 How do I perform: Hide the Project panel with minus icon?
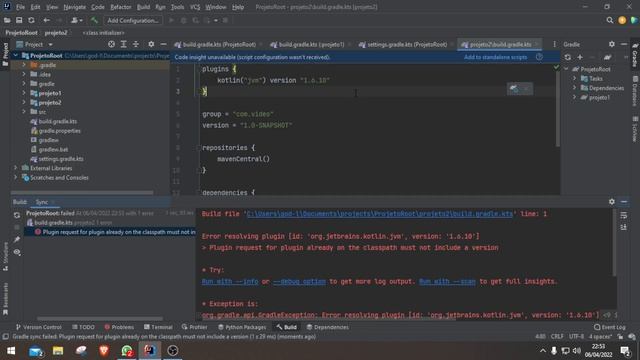click(163, 44)
